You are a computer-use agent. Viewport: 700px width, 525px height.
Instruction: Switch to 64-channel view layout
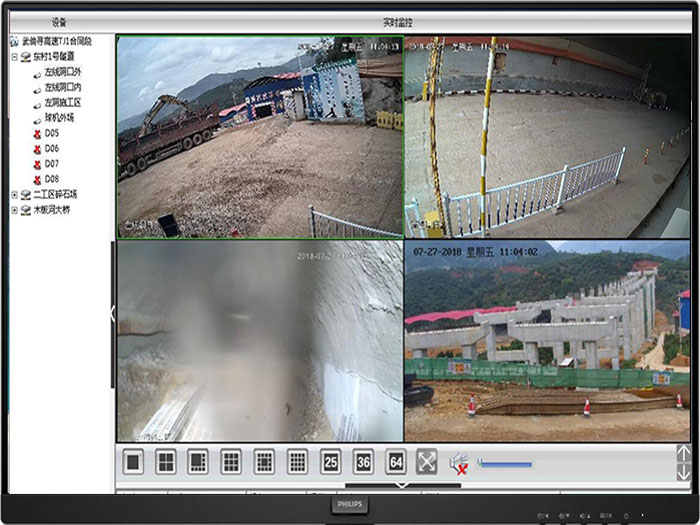tap(396, 462)
